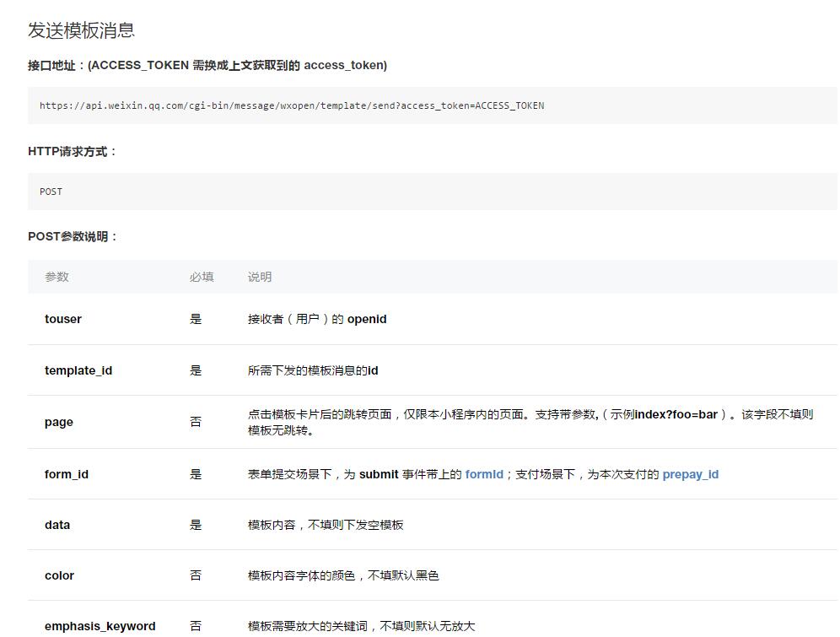Select the emphasis_keyword parameter row
Screen dimensions: 840x637
pos(337,626)
